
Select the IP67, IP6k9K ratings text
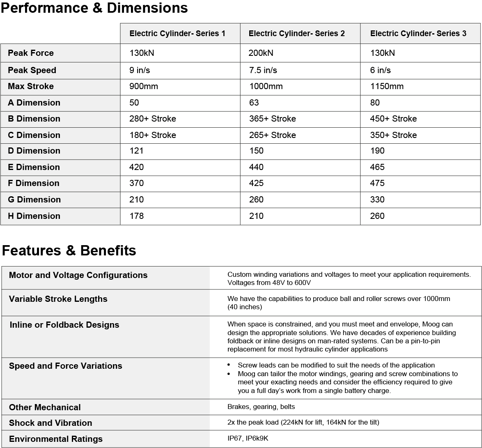pyautogui.click(x=248, y=439)
